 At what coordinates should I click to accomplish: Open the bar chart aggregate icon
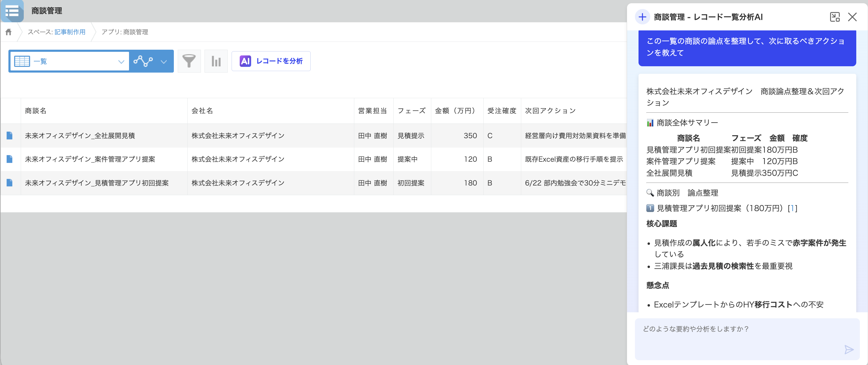(x=216, y=61)
